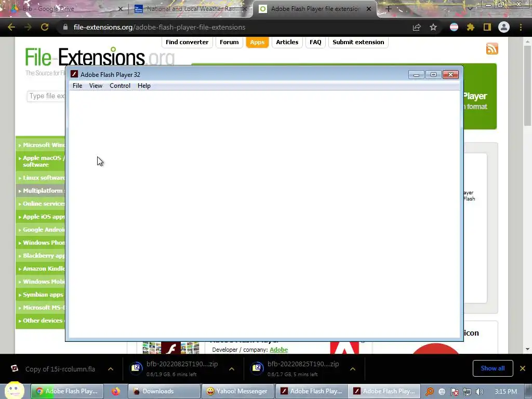Open a new Chrome tab
Image resolution: width=532 pixels, height=399 pixels.
pyautogui.click(x=389, y=9)
